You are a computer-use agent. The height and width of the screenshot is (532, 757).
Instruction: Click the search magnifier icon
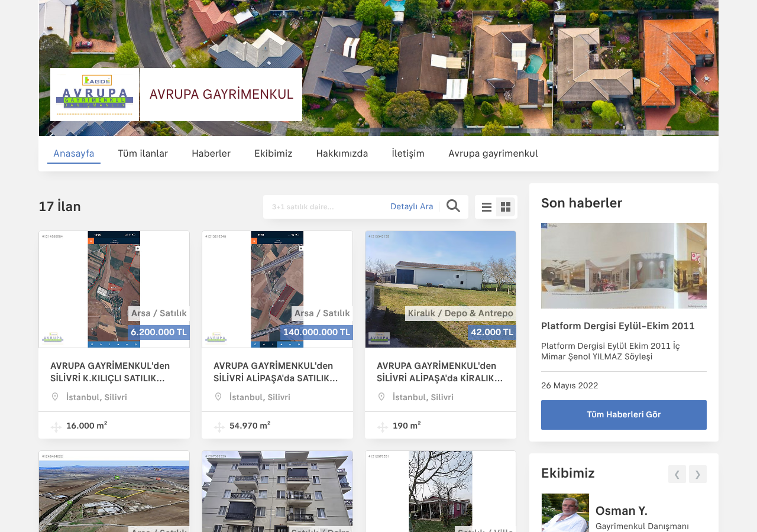(x=453, y=206)
